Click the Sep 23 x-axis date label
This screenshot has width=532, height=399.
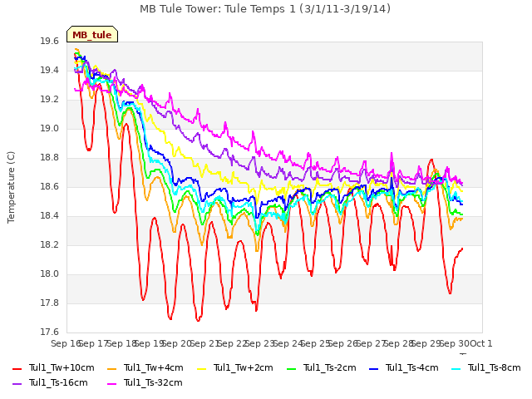click(259, 343)
